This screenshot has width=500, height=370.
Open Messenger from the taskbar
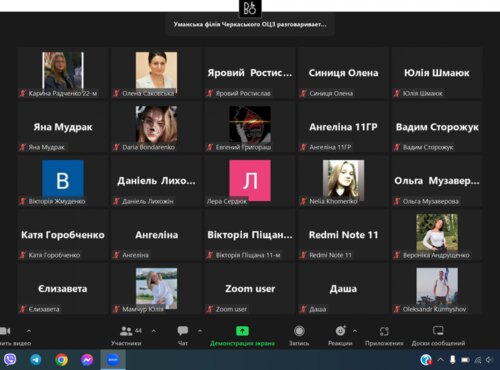click(x=87, y=360)
